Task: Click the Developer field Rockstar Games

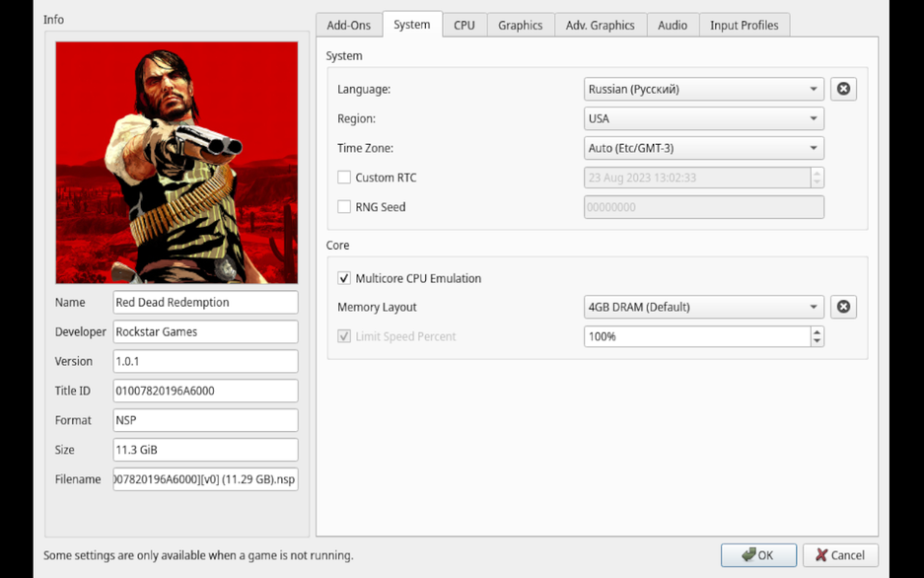Action: (206, 331)
